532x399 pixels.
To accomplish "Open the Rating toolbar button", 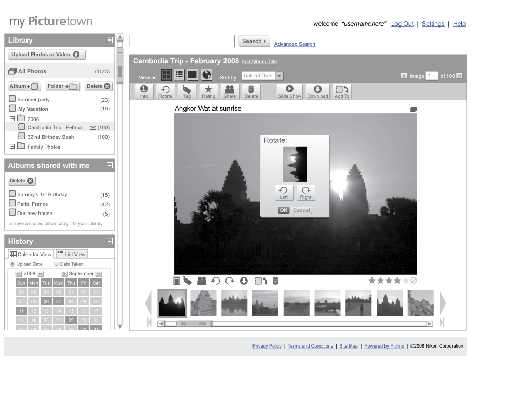I will pyautogui.click(x=208, y=91).
